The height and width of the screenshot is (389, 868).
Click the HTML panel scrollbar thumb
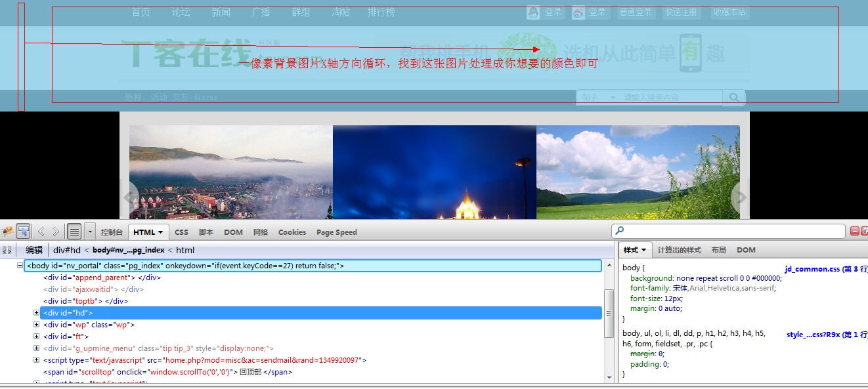tap(609, 312)
